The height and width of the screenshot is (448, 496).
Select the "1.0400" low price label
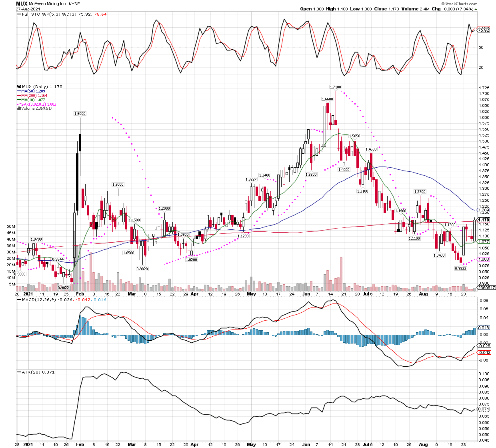(x=439, y=255)
